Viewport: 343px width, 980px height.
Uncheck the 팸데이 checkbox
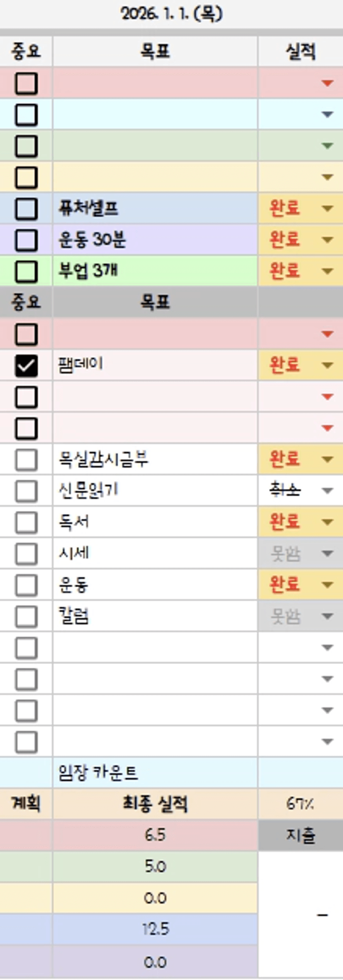26,365
